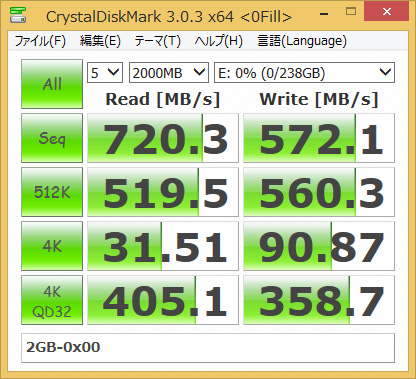
Task: Run all benchmarks with the All button
Action: click(52, 84)
